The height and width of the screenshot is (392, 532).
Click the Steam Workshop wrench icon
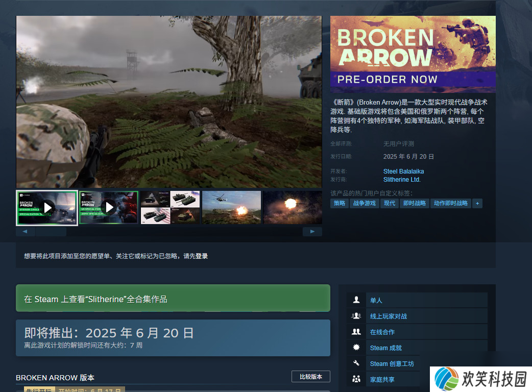click(356, 363)
